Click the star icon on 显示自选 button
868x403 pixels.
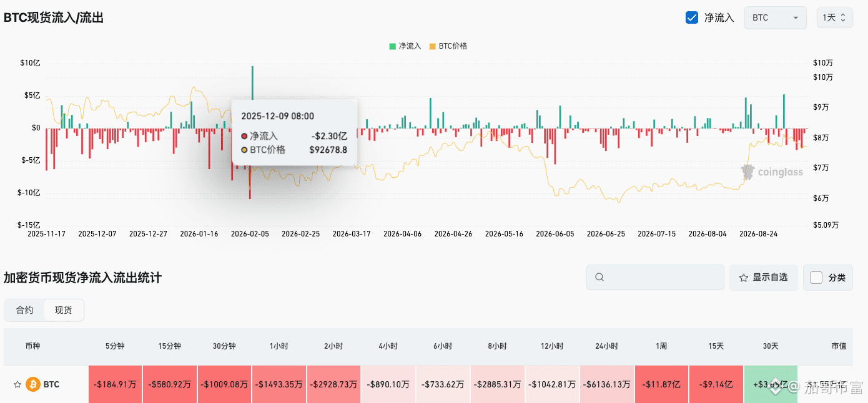click(744, 278)
